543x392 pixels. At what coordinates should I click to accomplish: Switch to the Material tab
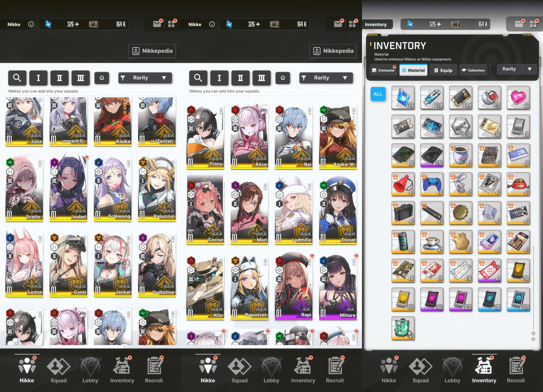[x=414, y=70]
